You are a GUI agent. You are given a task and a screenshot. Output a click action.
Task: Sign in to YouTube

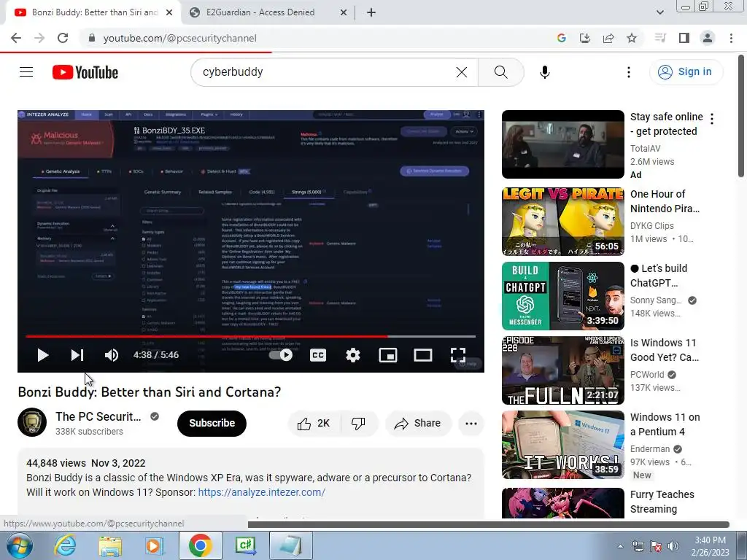coord(686,72)
